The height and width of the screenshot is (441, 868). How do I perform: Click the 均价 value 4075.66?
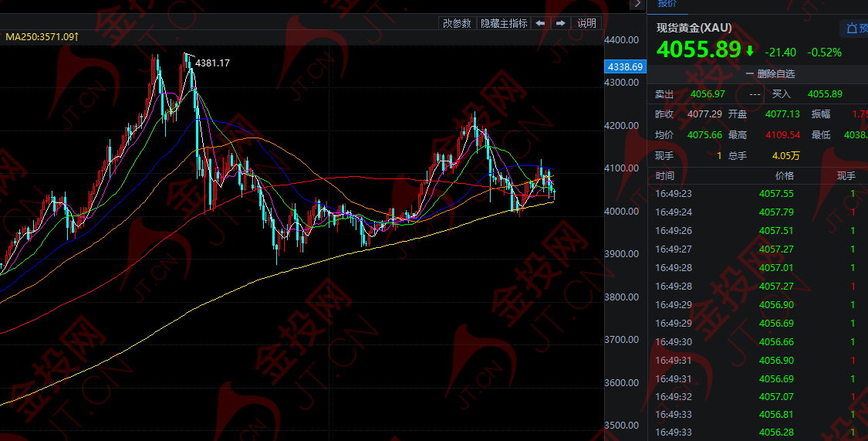[704, 134]
